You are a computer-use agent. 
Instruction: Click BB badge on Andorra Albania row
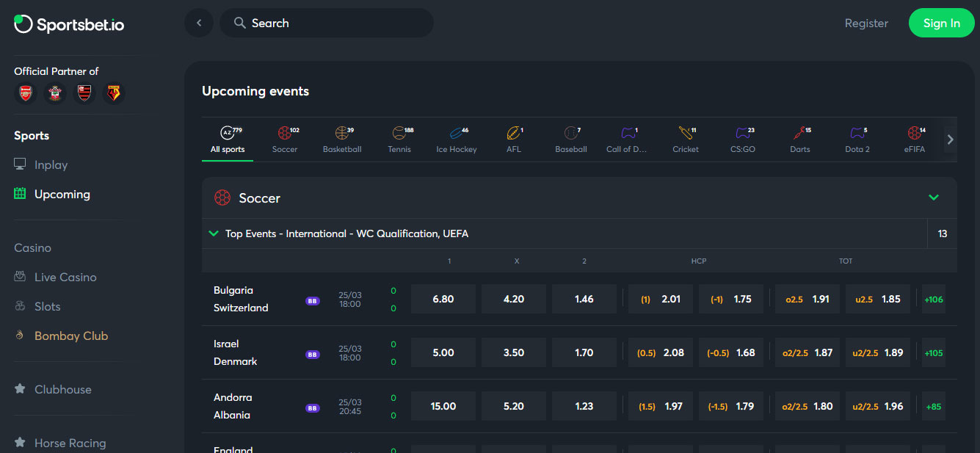tap(313, 407)
